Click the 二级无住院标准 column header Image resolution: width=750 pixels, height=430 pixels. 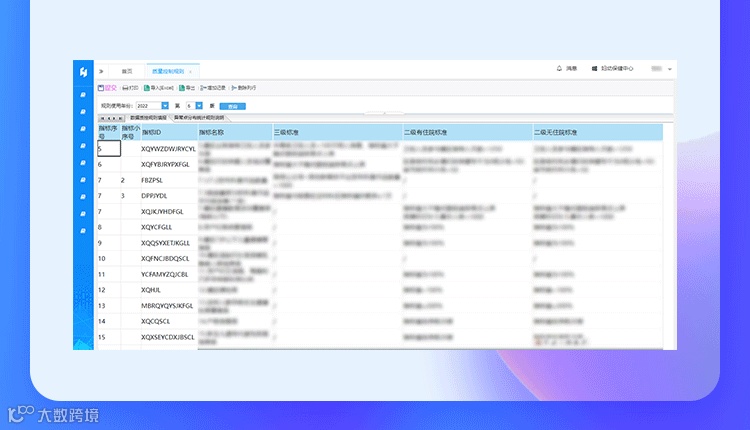point(598,132)
